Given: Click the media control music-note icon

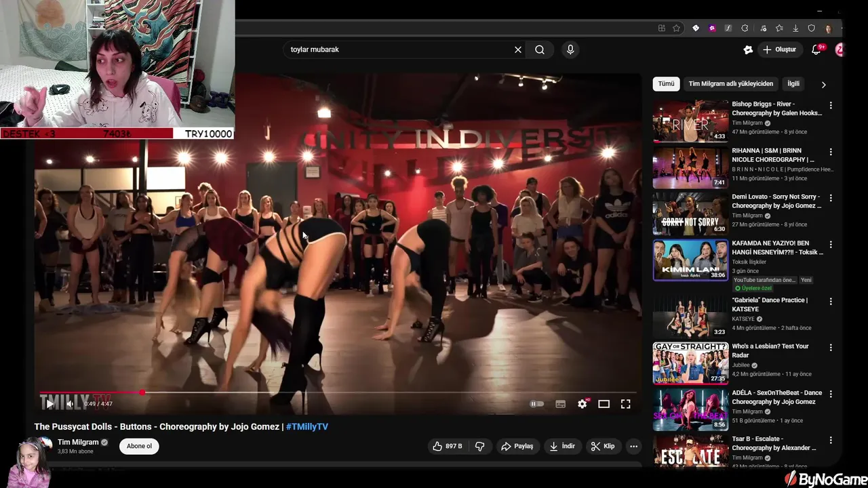Looking at the screenshot, I should coord(764,28).
